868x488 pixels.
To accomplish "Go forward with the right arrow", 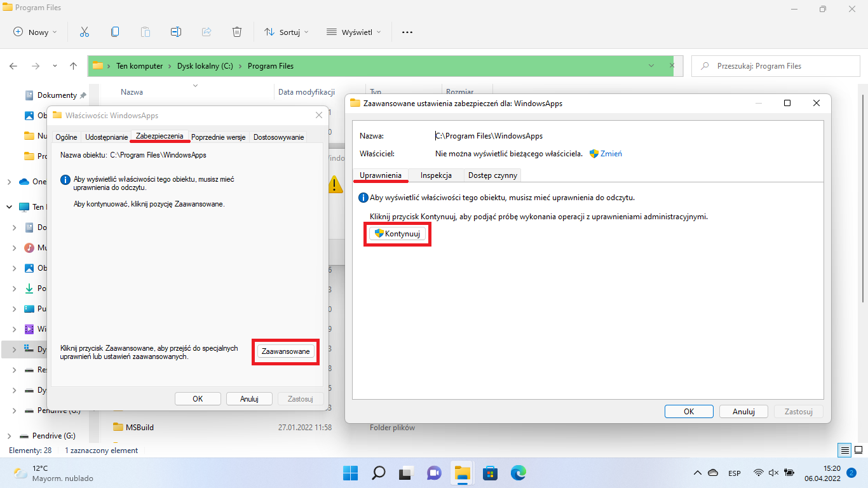I will 36,66.
